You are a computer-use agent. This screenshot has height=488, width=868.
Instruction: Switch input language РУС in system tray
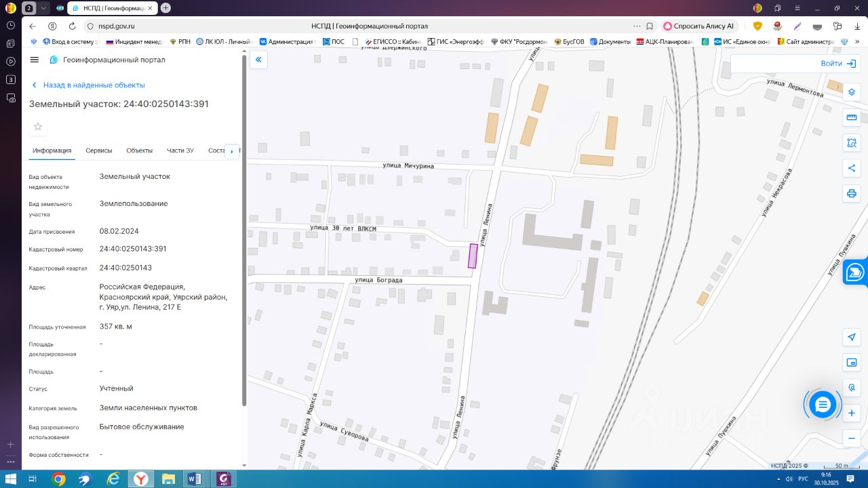pos(803,479)
